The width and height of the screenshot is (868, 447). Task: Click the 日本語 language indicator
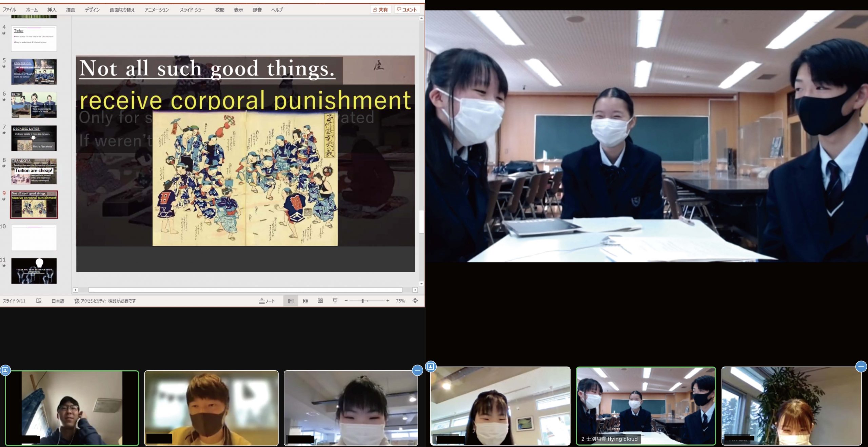(58, 301)
